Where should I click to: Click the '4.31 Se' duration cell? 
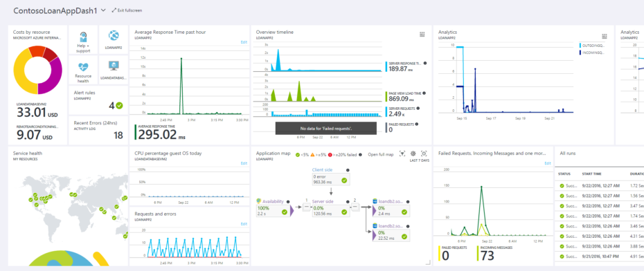point(636,236)
